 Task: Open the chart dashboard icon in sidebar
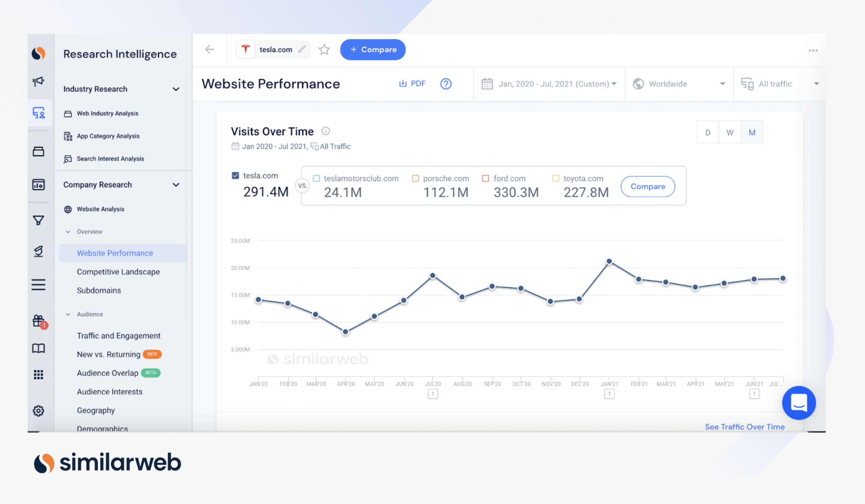point(39,184)
